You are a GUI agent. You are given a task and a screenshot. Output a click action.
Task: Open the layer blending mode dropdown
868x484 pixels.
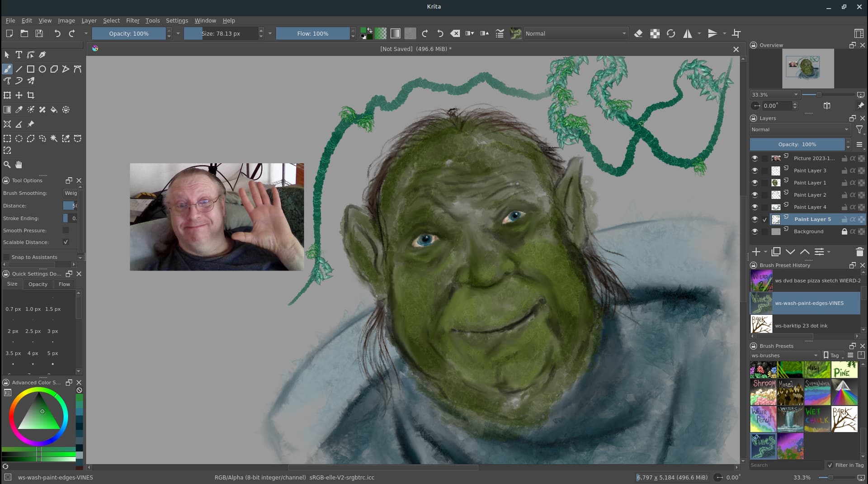tap(800, 130)
